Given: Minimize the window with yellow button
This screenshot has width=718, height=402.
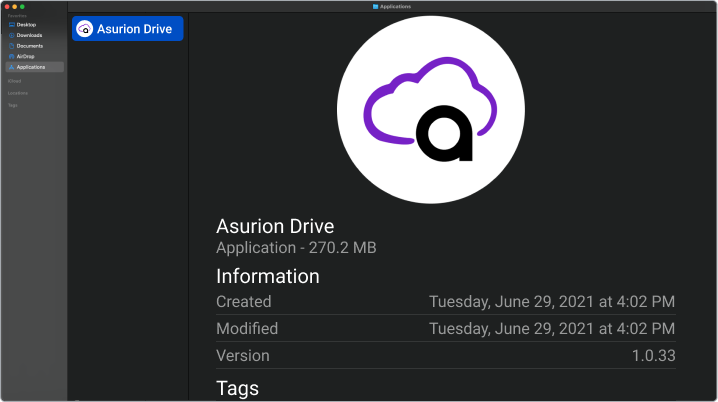Looking at the screenshot, I should [x=15, y=6].
